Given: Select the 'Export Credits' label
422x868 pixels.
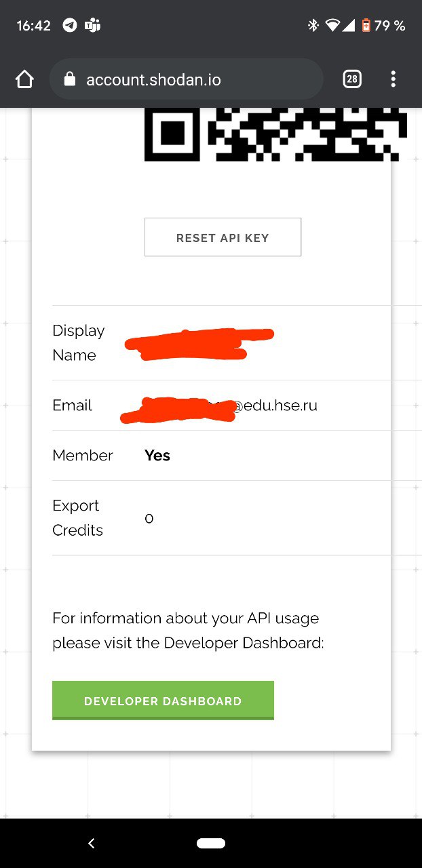Looking at the screenshot, I should (x=77, y=517).
